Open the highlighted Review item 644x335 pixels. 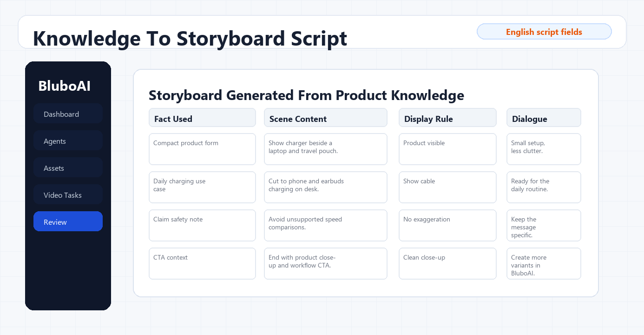68,222
